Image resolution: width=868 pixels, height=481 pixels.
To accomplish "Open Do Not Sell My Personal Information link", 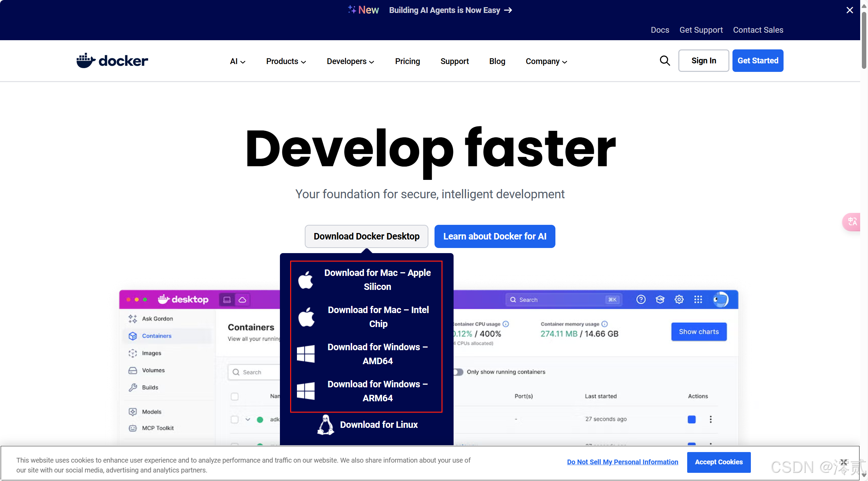I will [622, 462].
